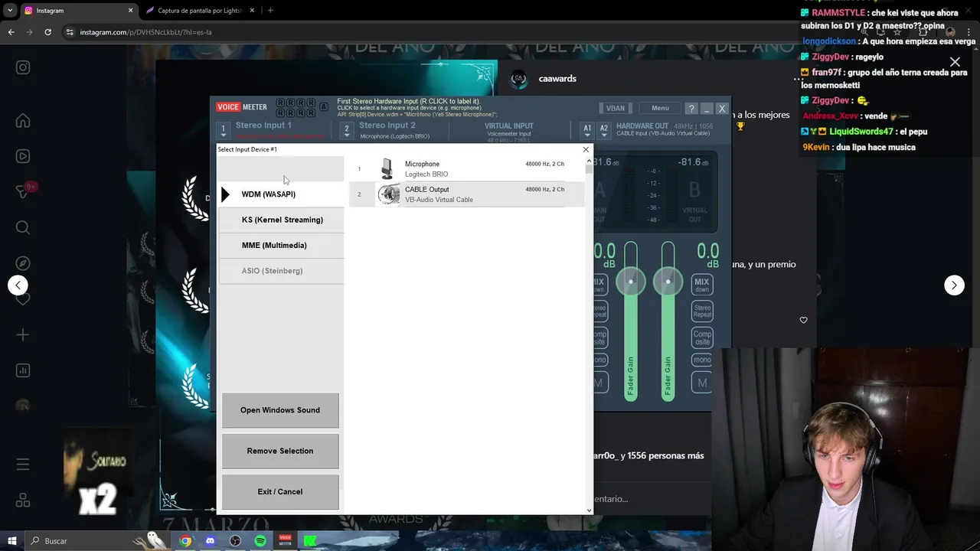Click the Voicemeeter logo

242,108
